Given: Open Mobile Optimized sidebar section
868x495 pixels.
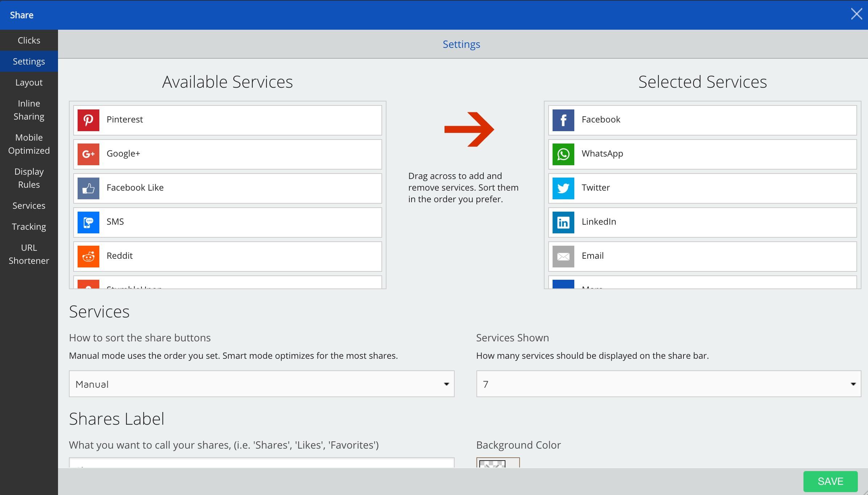Looking at the screenshot, I should pyautogui.click(x=29, y=144).
